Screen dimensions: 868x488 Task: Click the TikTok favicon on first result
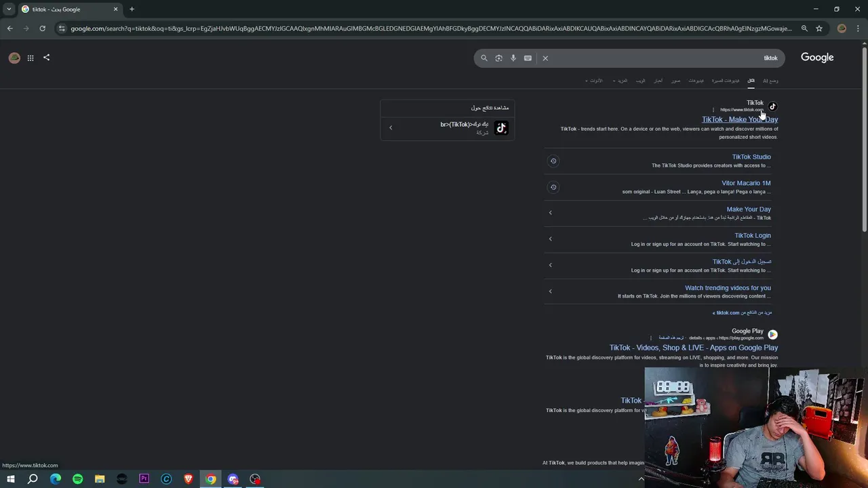(x=772, y=106)
